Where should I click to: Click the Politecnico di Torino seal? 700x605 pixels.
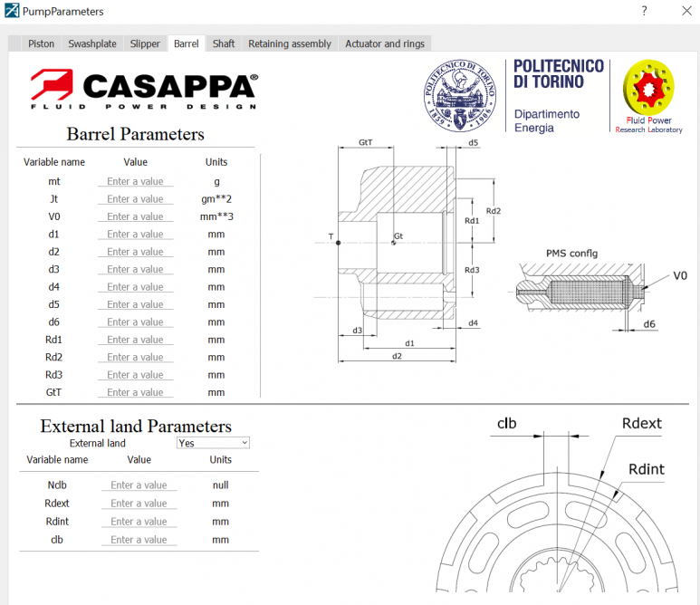tap(460, 95)
